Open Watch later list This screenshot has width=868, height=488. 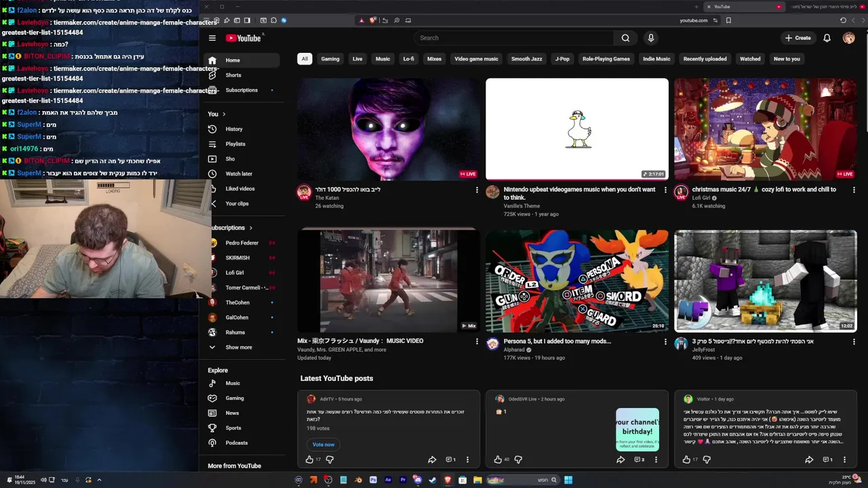coord(242,174)
